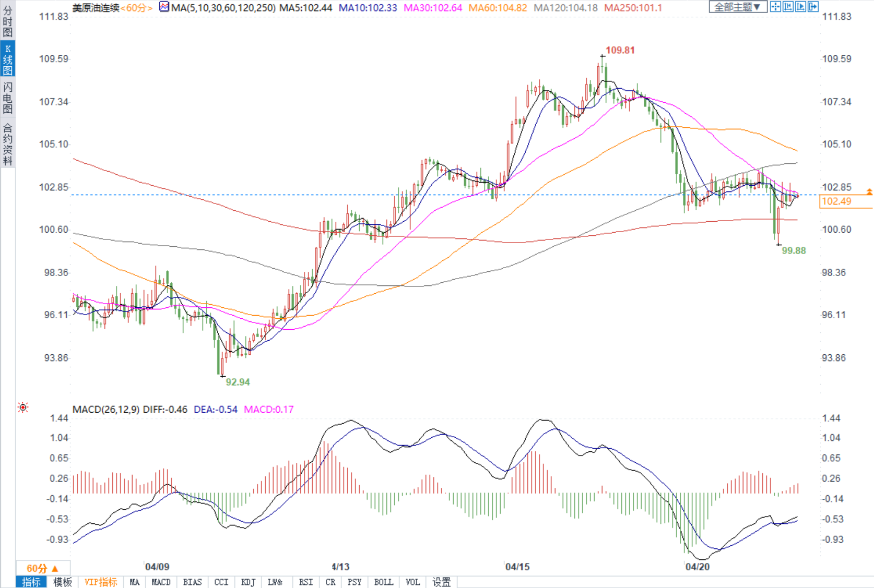874x588 pixels.
Task: Switch to the 模板 tab
Action: [x=63, y=582]
